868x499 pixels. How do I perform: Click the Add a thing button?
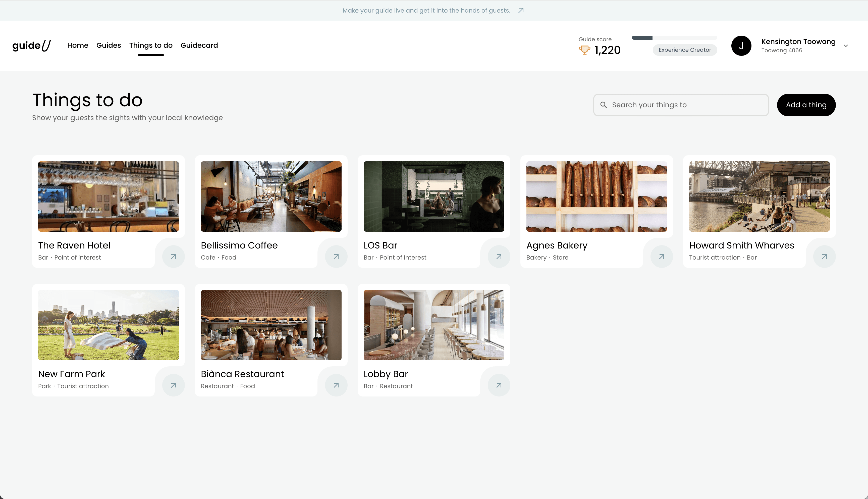[x=806, y=105]
